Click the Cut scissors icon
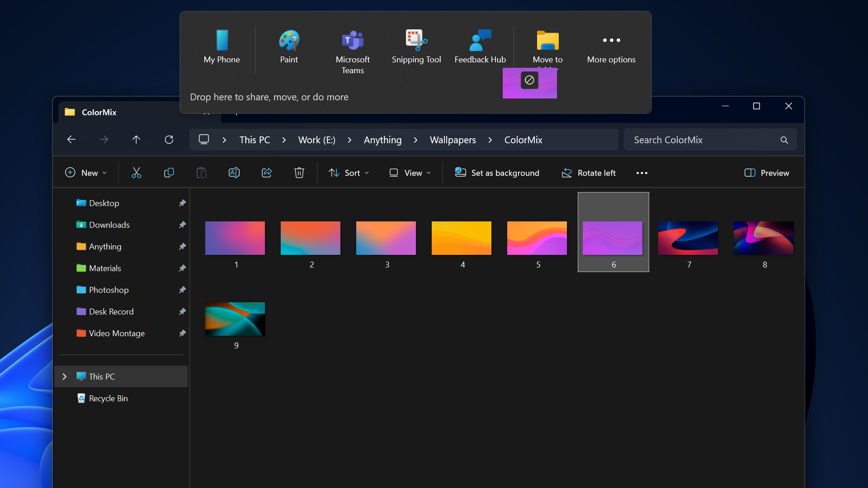Viewport: 868px width, 488px height. [x=136, y=173]
